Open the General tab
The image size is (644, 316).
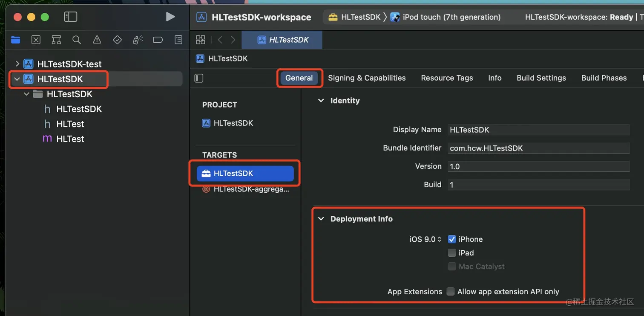coord(299,78)
